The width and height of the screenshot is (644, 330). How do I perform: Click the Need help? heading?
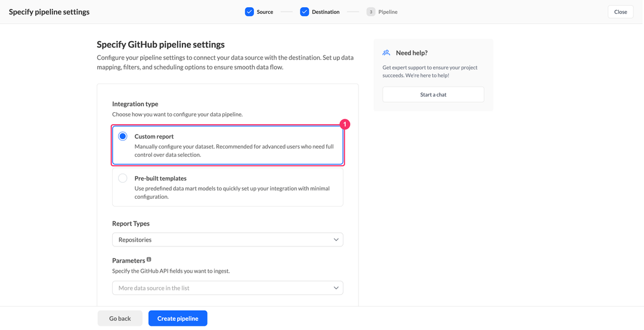[412, 53]
